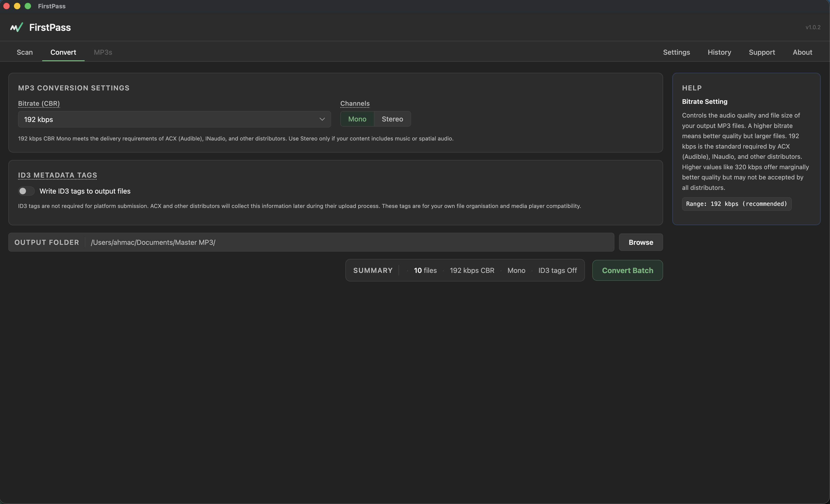Click the Range: 192 kbps (recommended) badge
The image size is (830, 504).
point(736,204)
